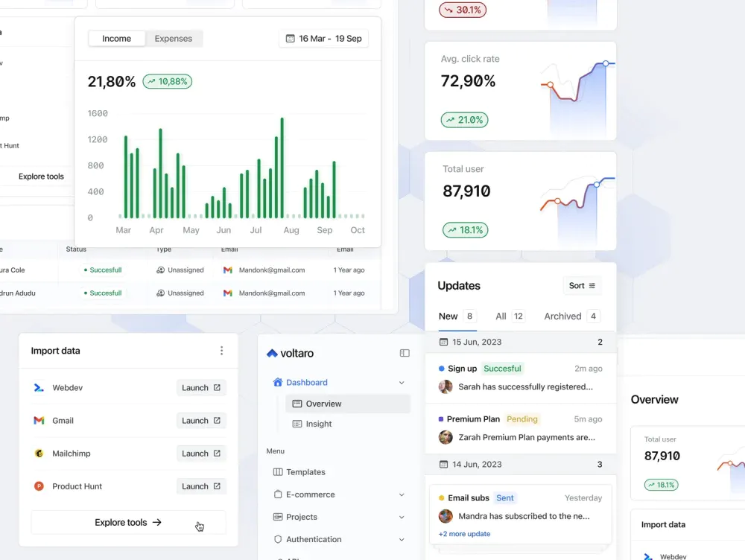Click the Unassigned person icon in Laura Cole row
The width and height of the screenshot is (745, 560).
pos(161,270)
